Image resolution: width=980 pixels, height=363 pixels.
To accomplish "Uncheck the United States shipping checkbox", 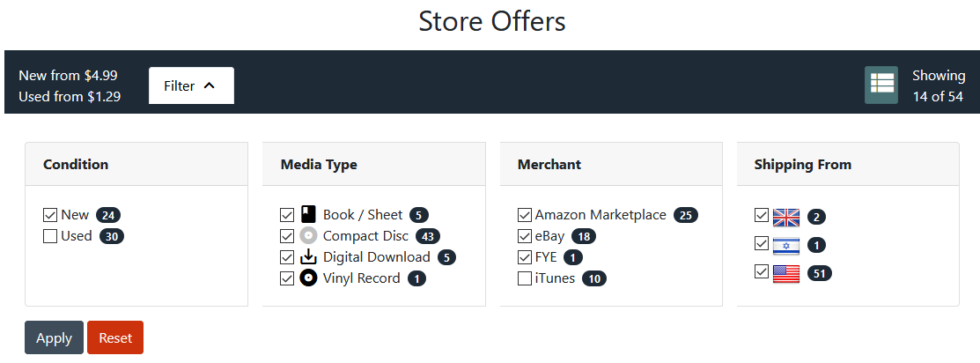I will [x=762, y=272].
